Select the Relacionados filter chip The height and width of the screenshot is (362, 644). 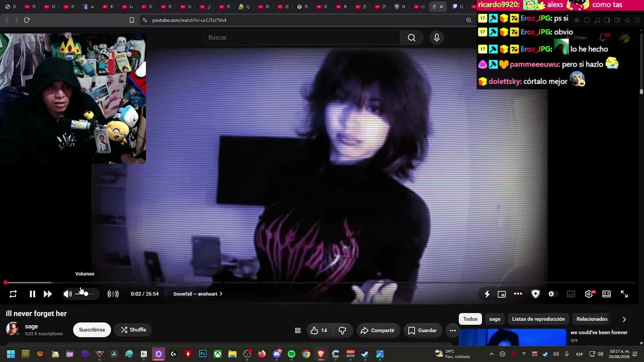pos(592,319)
